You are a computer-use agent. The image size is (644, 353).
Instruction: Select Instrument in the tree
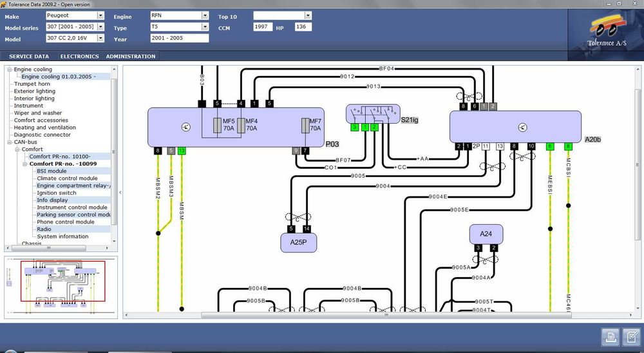click(x=28, y=106)
